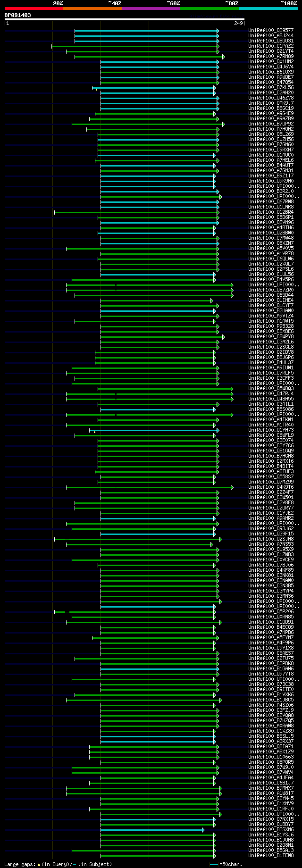302x868 pixels.
Task: Click the UniRef100_Q67RW8 label
Action: (x=271, y=201)
